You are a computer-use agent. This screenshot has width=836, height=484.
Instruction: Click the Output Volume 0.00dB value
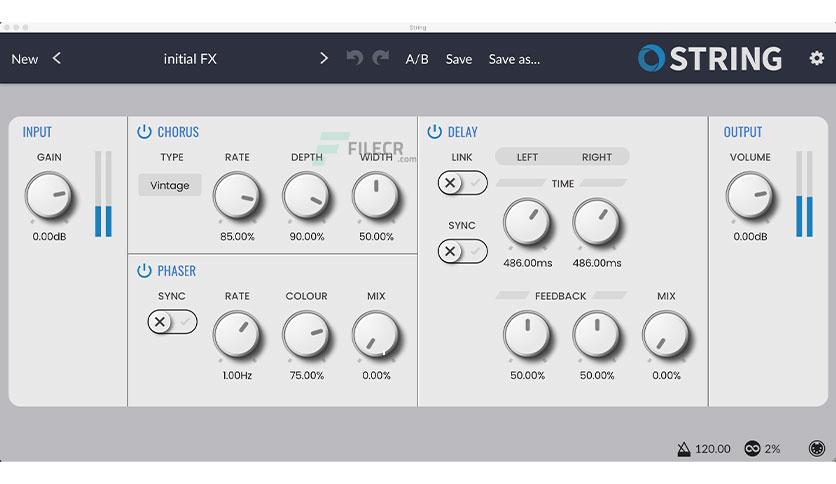(750, 237)
